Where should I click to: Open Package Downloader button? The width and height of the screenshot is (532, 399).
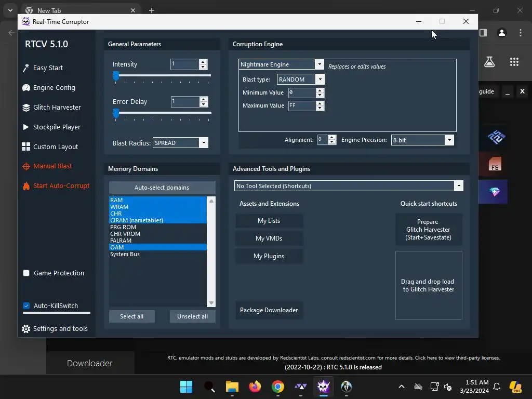tap(269, 310)
